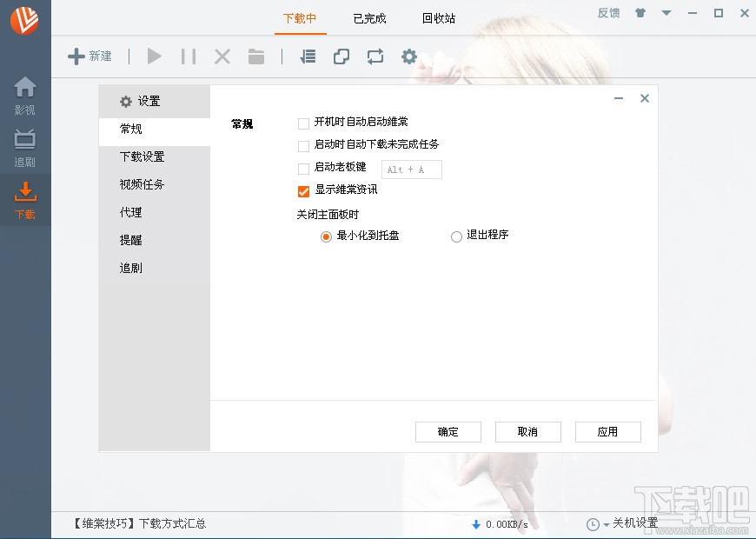
Task: Select the 退出程序 radio option
Action: pyautogui.click(x=455, y=236)
